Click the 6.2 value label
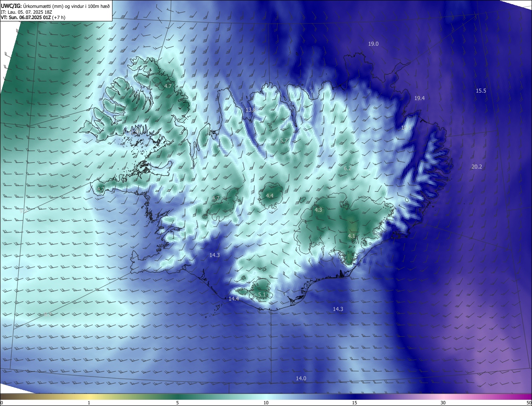Screen dimensions: 532x406 pos(347,169)
